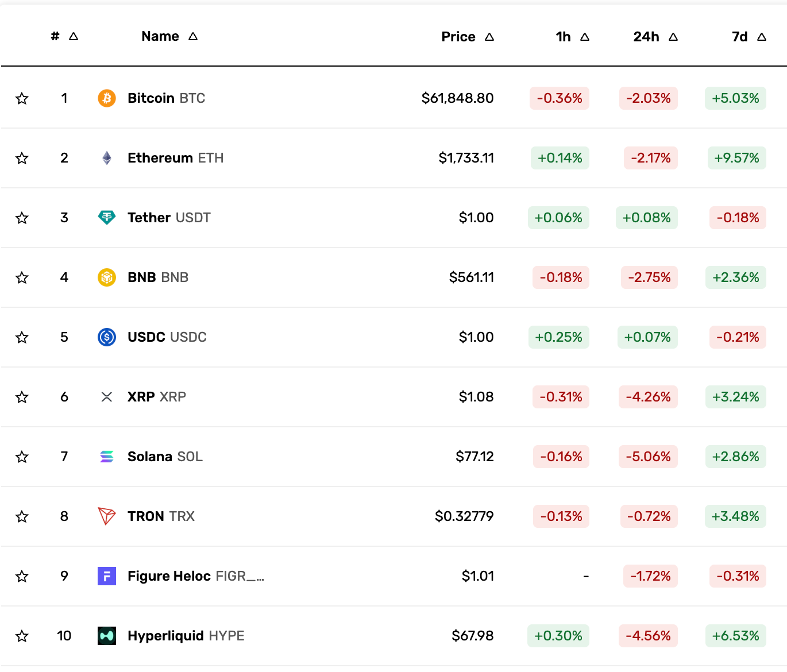
Task: Open the Solana SOL coin page
Action: (165, 457)
